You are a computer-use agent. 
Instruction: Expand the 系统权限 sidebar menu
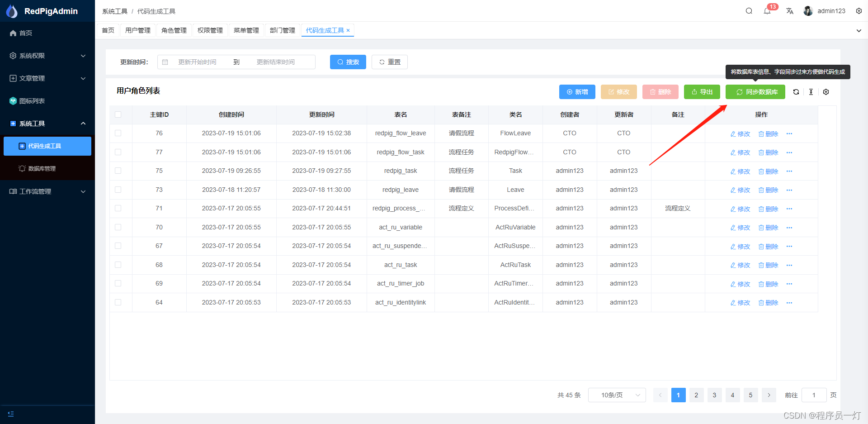pyautogui.click(x=47, y=56)
